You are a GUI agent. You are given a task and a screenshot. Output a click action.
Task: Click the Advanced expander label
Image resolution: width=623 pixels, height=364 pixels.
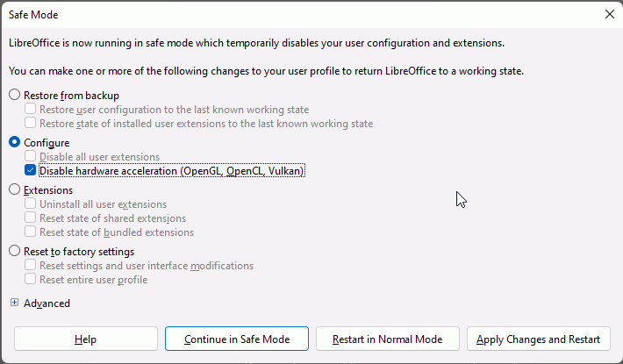(x=47, y=303)
